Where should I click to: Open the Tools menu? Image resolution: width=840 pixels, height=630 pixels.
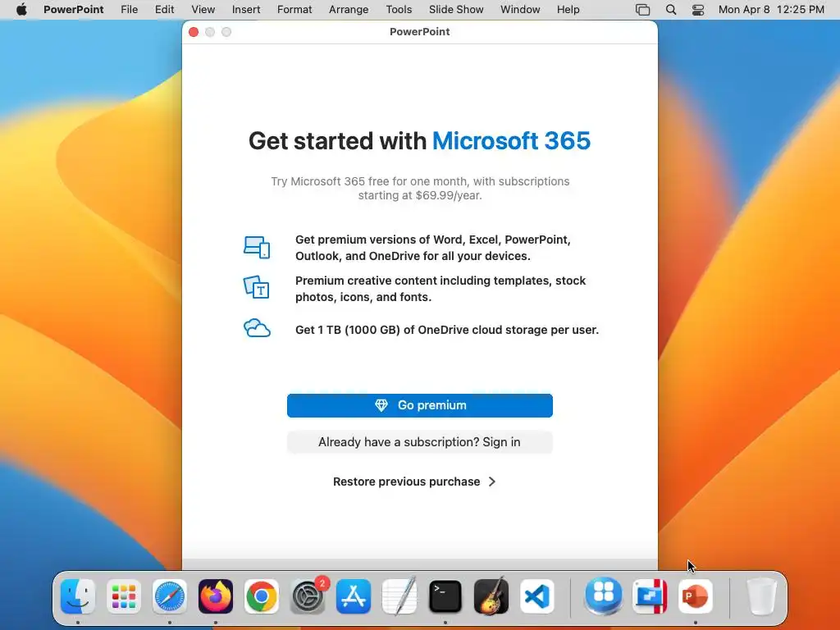(x=399, y=10)
